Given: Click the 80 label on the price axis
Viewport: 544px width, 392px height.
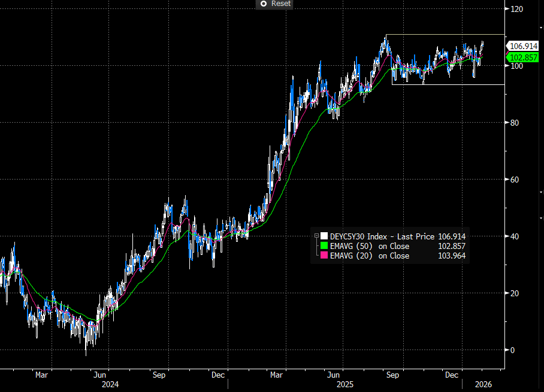Looking at the screenshot, I should tap(515, 123).
